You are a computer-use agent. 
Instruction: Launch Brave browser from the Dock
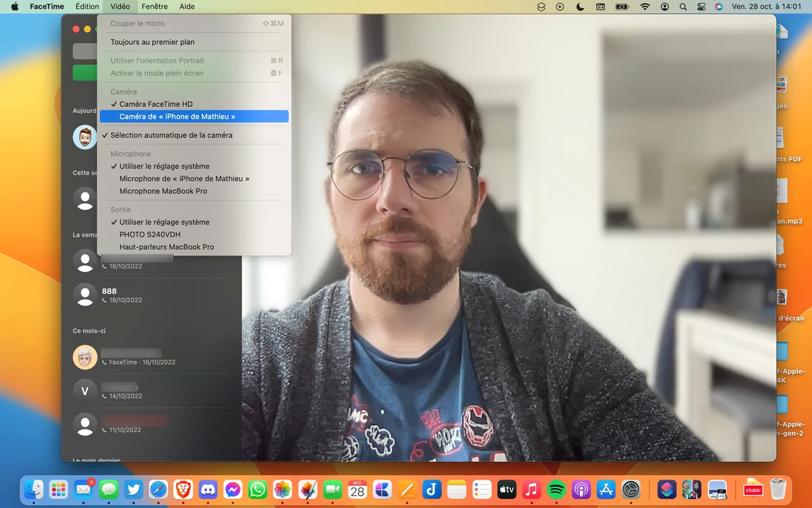pos(183,489)
